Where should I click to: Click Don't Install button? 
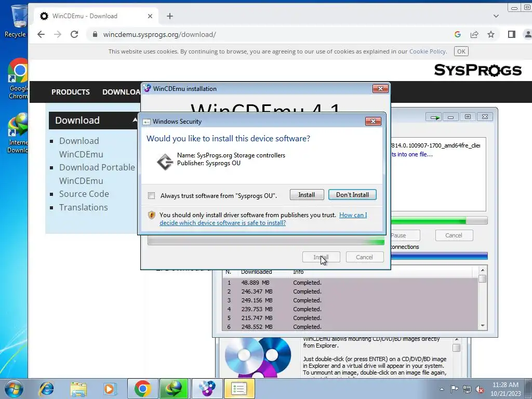(352, 195)
